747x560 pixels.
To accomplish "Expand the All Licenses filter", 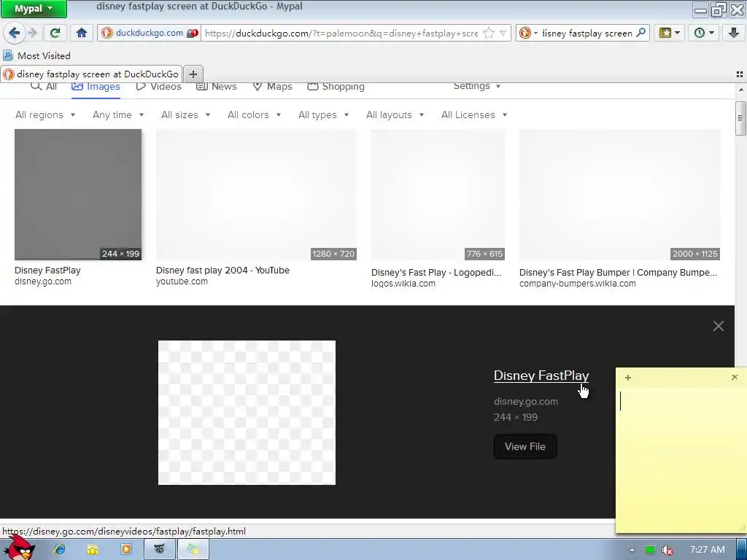I will [474, 114].
